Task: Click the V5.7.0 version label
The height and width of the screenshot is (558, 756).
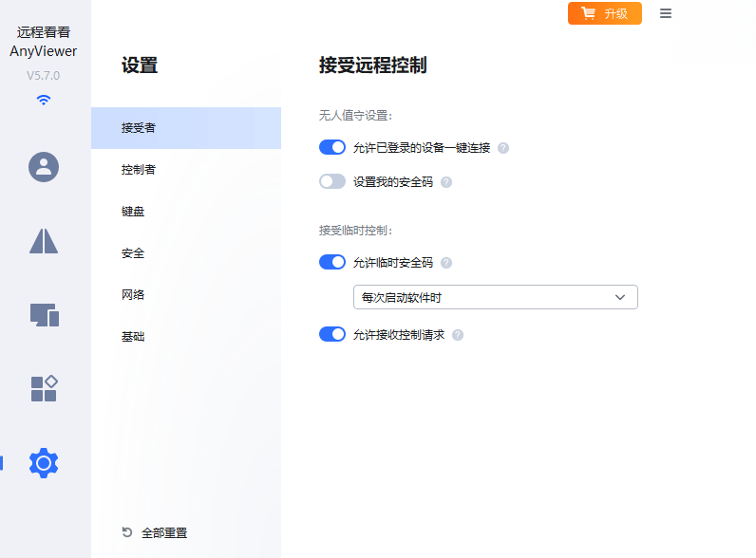Action: tap(44, 76)
